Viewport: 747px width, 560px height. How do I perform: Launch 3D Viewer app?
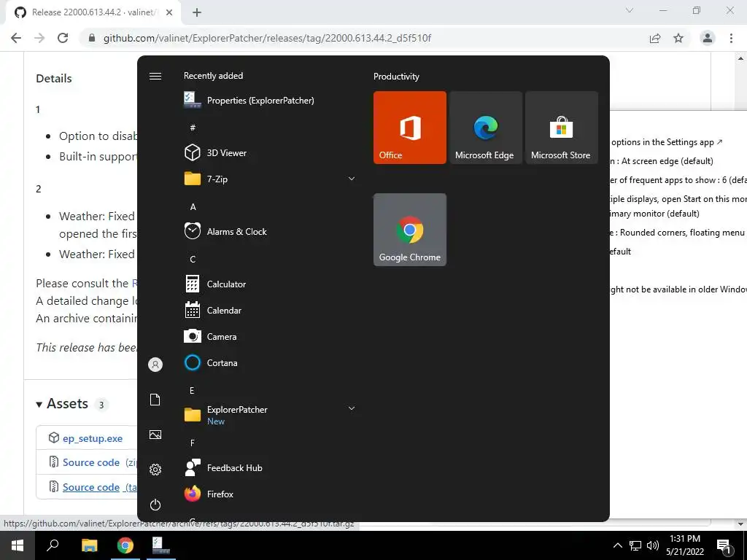(x=215, y=153)
